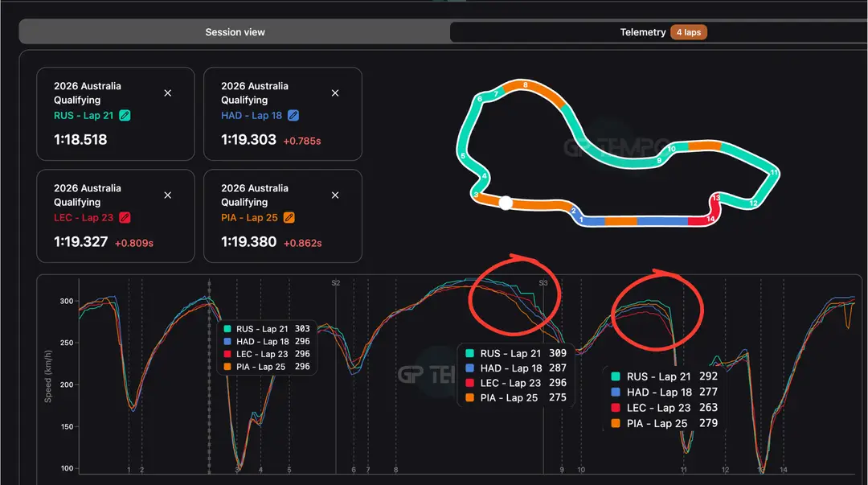Click turn 11 on the track map
Image resolution: width=868 pixels, height=485 pixels.
pos(774,172)
